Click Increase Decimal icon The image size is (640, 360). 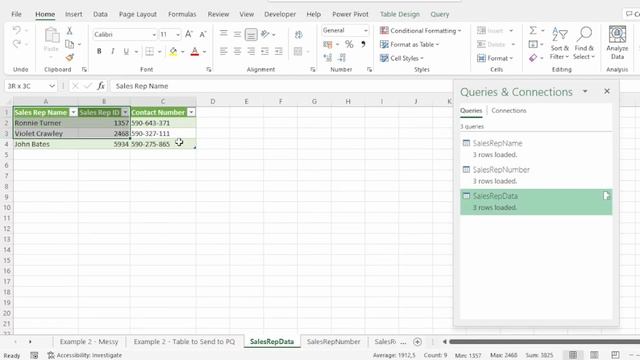point(327,58)
